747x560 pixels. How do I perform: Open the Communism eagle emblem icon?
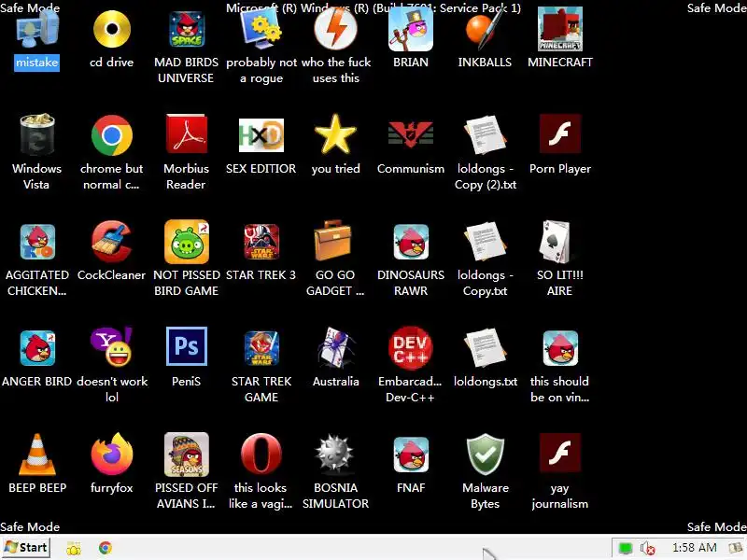(411, 134)
